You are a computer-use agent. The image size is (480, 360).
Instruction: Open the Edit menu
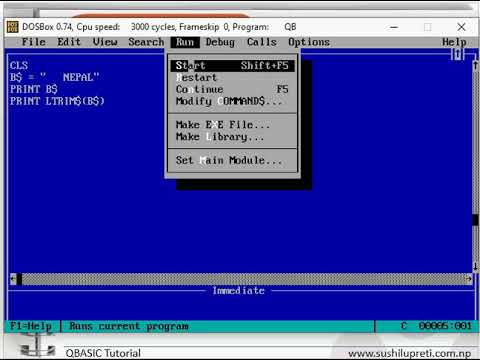coord(69,42)
